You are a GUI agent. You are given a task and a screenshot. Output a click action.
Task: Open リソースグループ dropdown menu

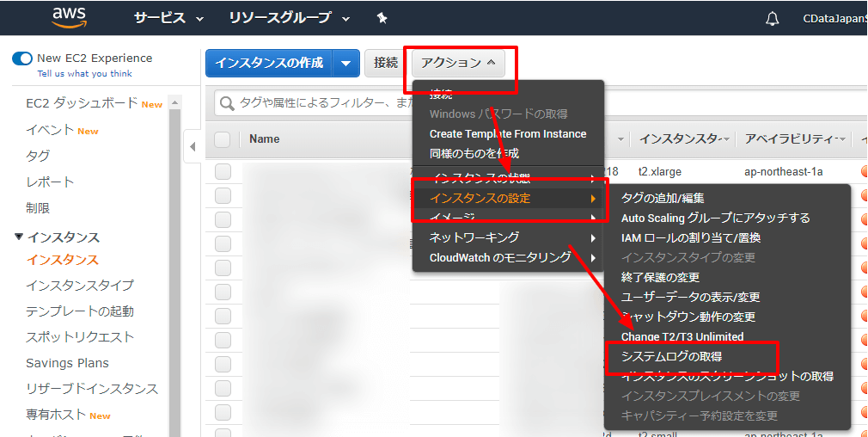pyautogui.click(x=289, y=18)
